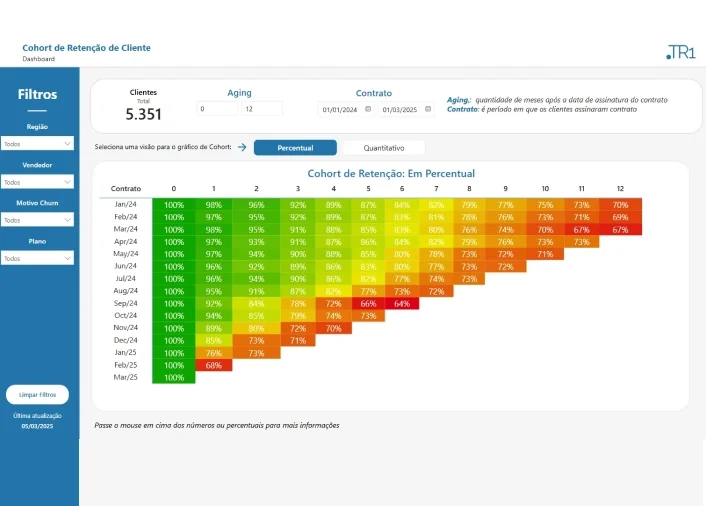Switch cohort view to Quantitativo
This screenshot has height=506, width=706.
tap(384, 148)
